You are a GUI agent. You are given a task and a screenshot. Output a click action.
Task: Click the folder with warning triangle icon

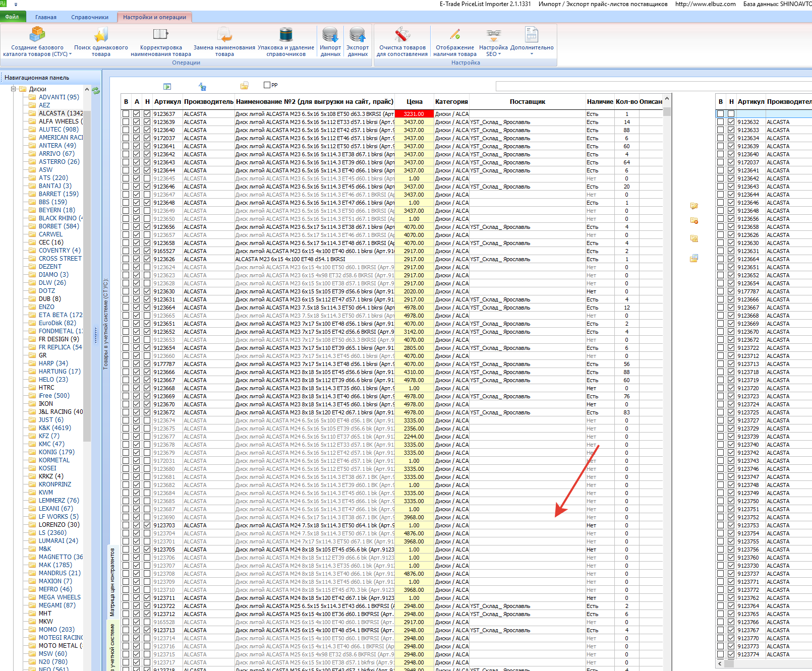pyautogui.click(x=694, y=238)
